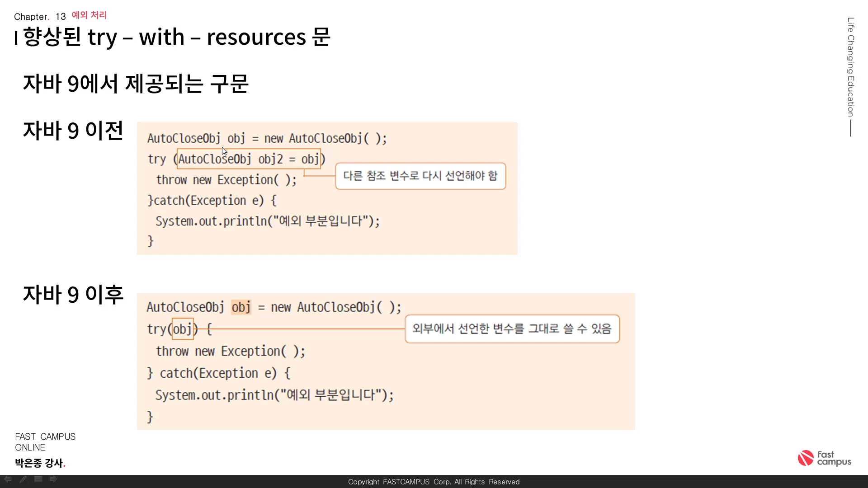Go to previous slide with left arrow

coord(8,479)
